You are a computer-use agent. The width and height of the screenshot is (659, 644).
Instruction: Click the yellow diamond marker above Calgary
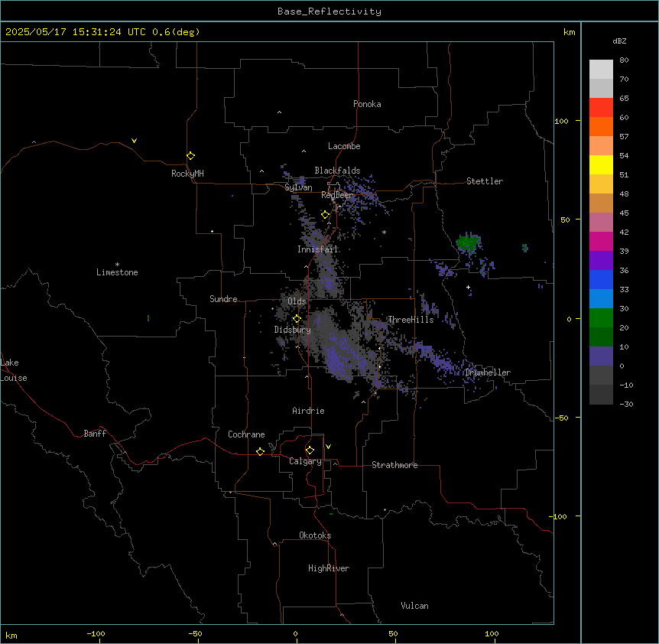point(310,450)
